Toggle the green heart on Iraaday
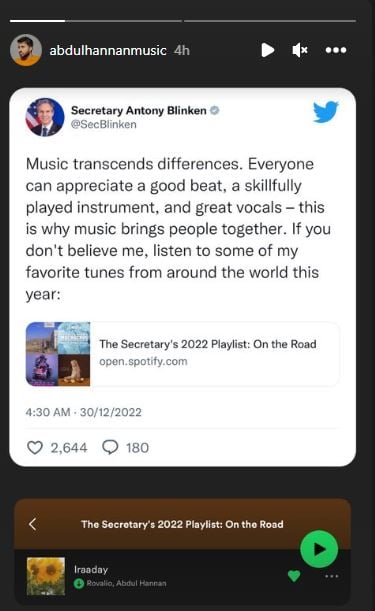 coord(294,576)
